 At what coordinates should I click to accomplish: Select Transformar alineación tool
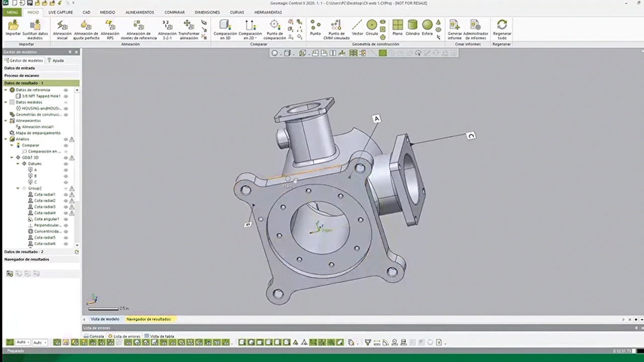click(189, 29)
